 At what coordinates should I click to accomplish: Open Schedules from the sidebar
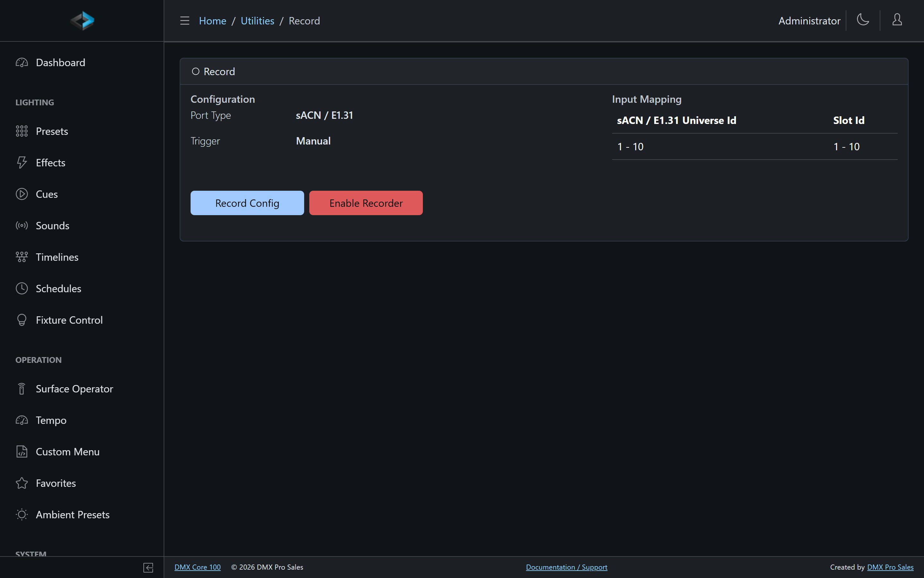click(82, 289)
